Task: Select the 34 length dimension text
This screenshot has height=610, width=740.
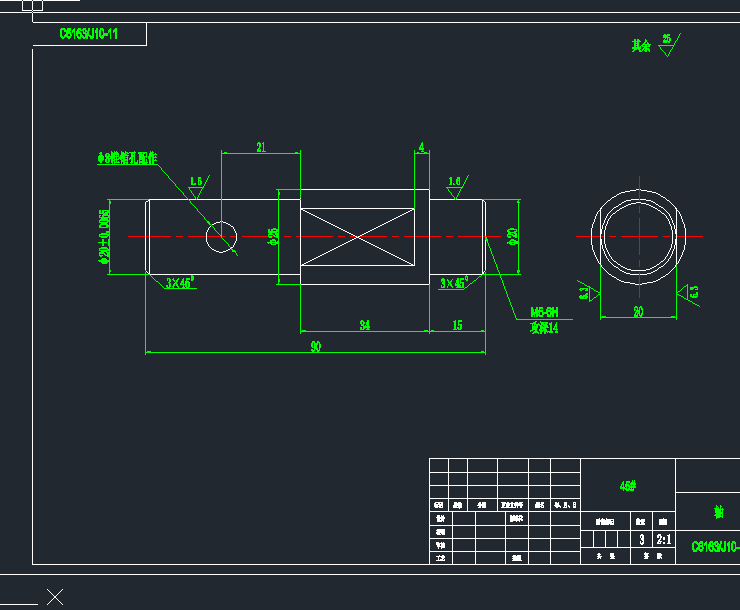Action: click(365, 325)
